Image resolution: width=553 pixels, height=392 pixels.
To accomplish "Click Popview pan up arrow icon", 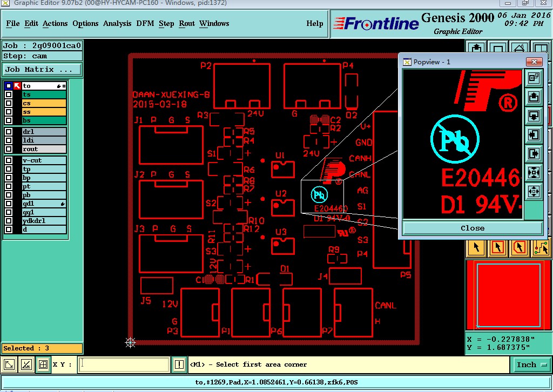I will pos(534,97).
